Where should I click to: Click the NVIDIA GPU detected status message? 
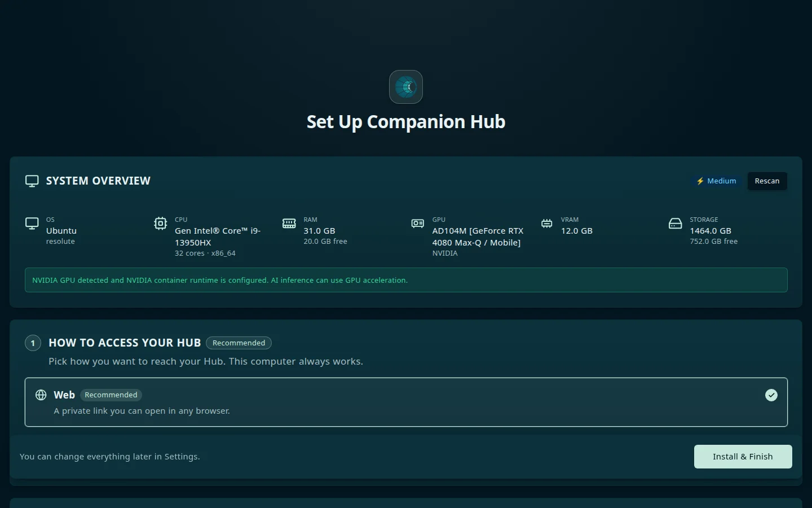(x=406, y=280)
